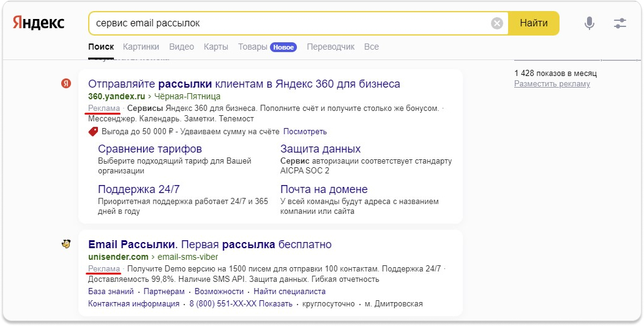Open Поддержка 24/7 sitelink
Screen dimensions: 644x326
tap(139, 189)
